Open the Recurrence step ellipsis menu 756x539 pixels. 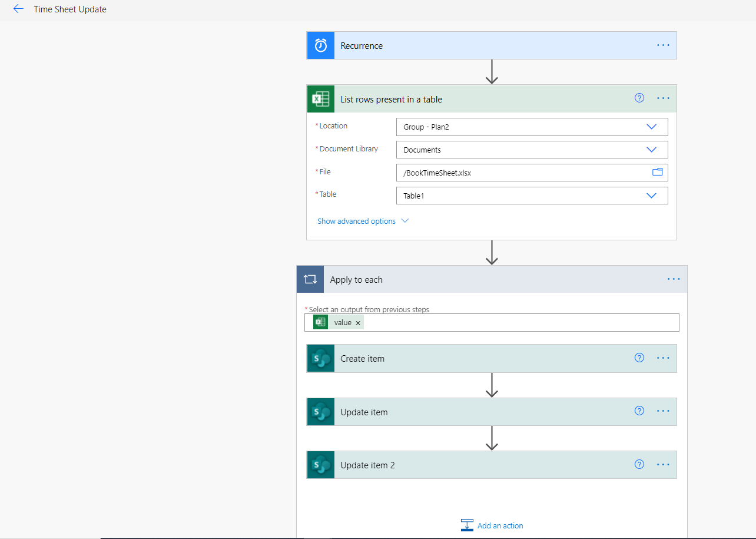[664, 45]
